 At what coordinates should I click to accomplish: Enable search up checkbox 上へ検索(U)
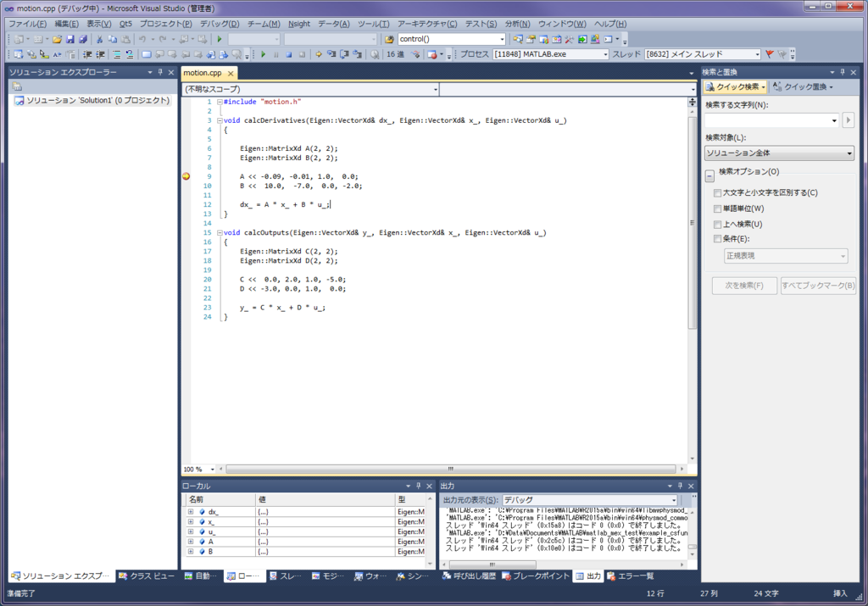coord(717,224)
